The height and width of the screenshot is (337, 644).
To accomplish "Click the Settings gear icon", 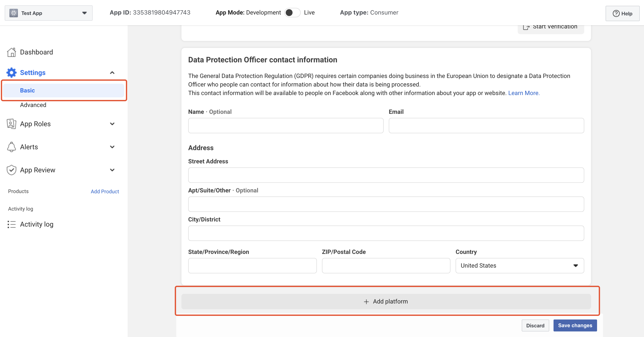I will click(12, 73).
